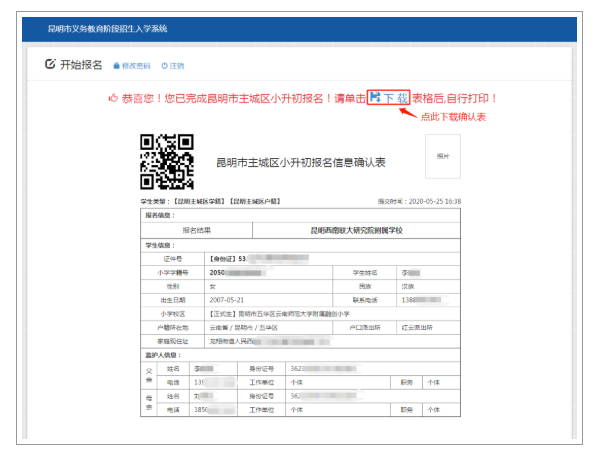Click the form title 昆明市主城区小升初报名信息确认表
The height and width of the screenshot is (455, 594).
(x=301, y=163)
